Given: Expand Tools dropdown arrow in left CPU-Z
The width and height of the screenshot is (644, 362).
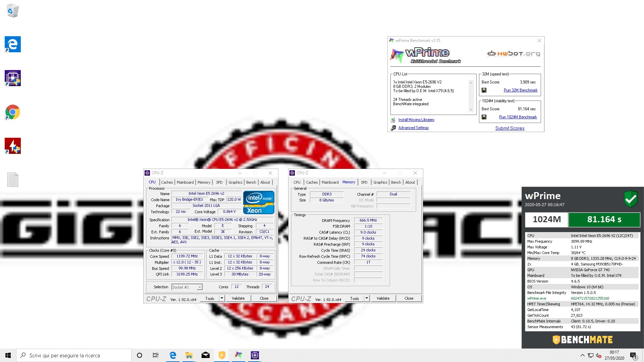Looking at the screenshot, I should pyautogui.click(x=222, y=298).
